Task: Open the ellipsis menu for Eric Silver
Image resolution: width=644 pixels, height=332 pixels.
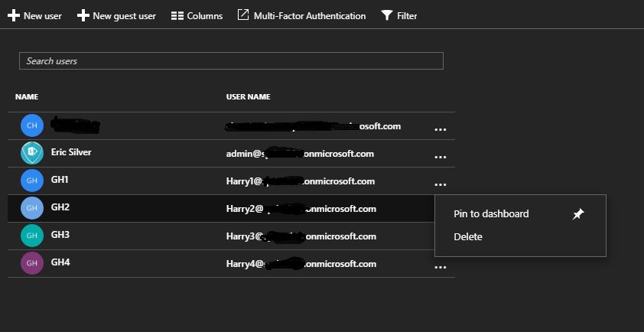Action: [441, 157]
